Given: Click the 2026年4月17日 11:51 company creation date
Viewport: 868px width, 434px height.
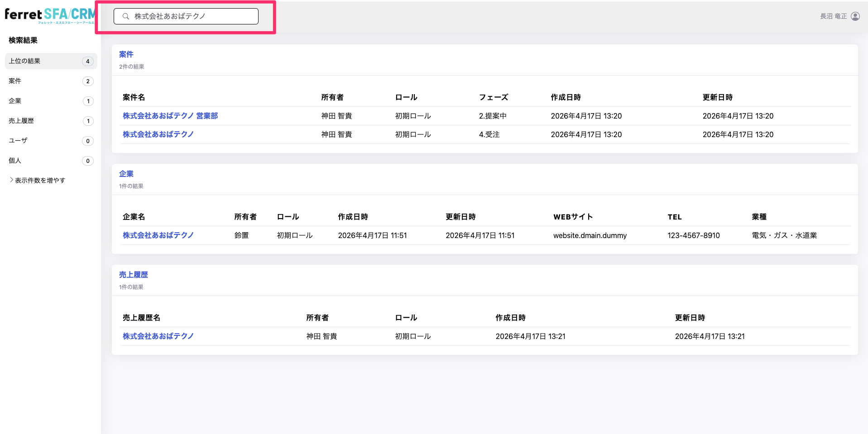Looking at the screenshot, I should click(372, 235).
